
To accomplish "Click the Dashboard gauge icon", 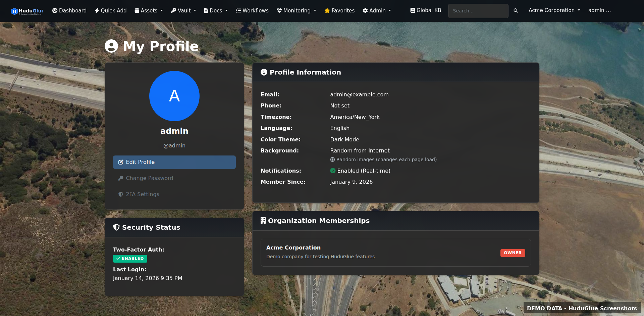I will pos(55,11).
